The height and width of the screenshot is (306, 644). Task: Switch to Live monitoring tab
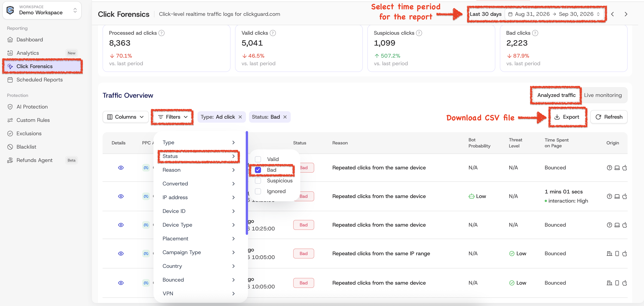(603, 95)
